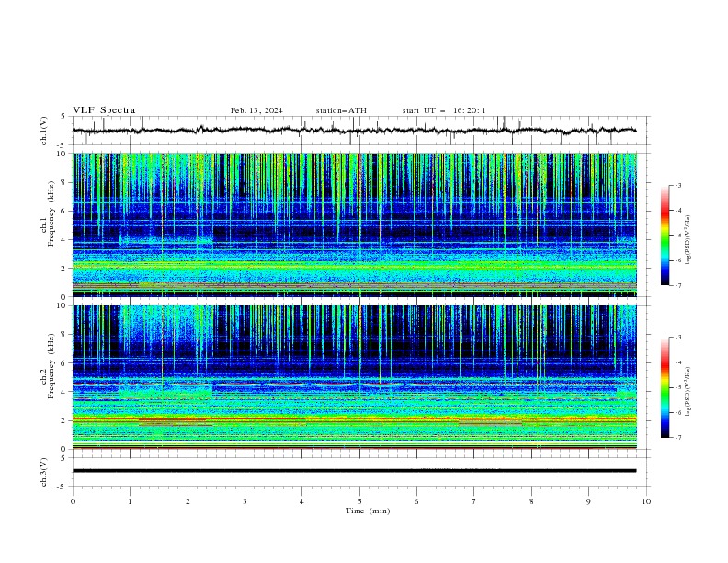Click inside the ch.1 spectrogram panel
The height and width of the screenshot is (563, 728).
click(355, 224)
